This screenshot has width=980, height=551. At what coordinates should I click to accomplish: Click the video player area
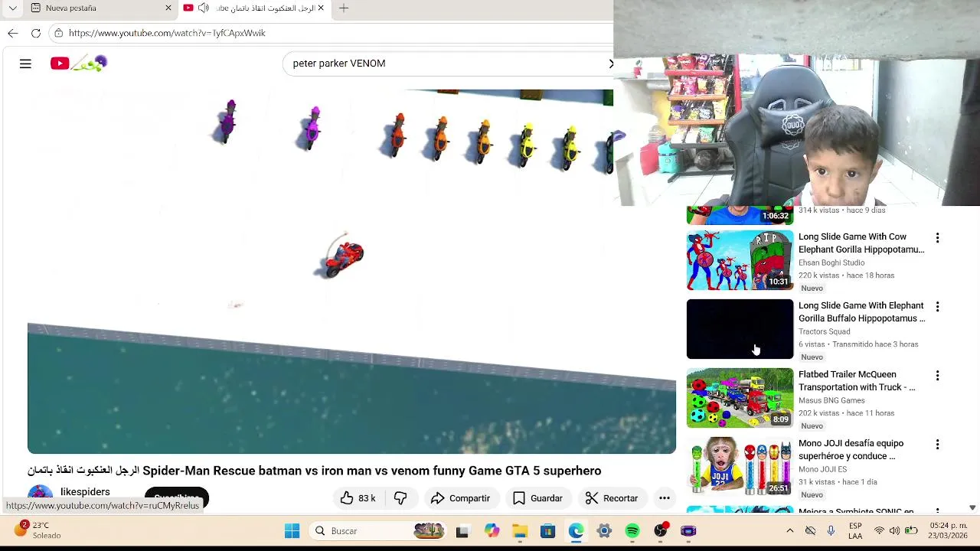pyautogui.click(x=351, y=272)
